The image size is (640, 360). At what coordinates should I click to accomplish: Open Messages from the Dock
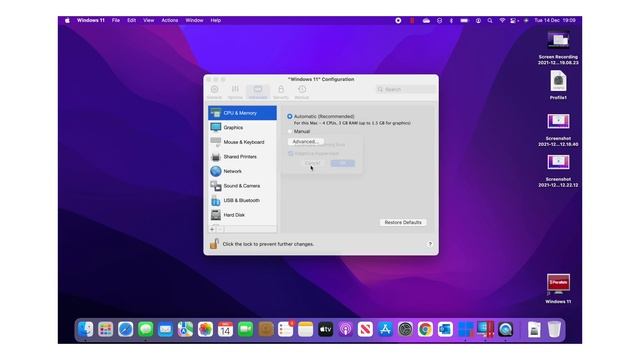point(146,329)
